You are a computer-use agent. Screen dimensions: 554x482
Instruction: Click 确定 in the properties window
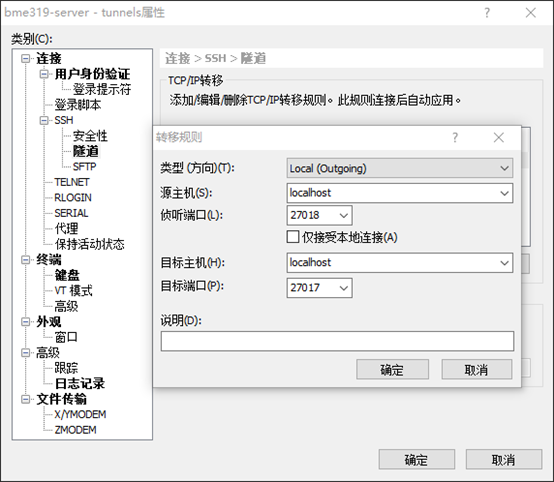417,459
